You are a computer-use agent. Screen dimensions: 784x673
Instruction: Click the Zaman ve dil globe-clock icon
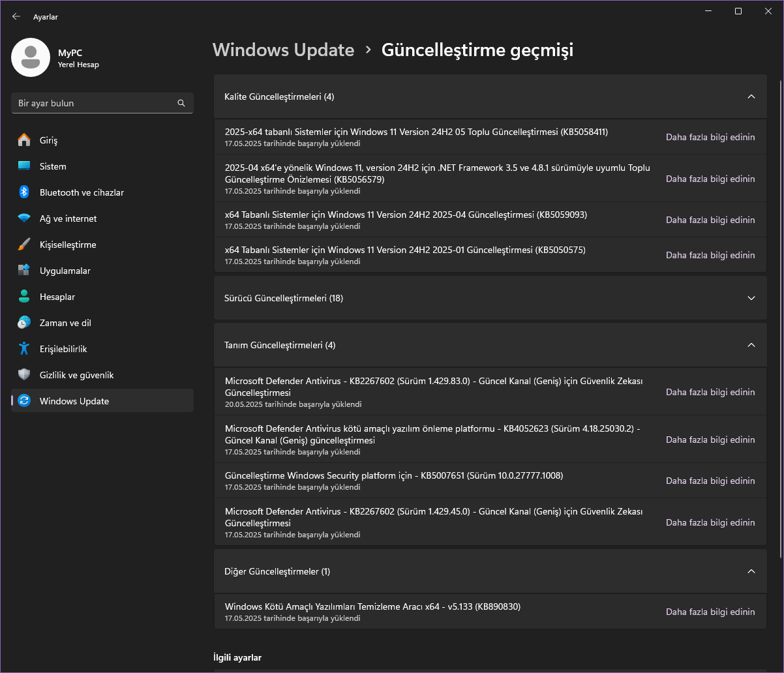point(24,323)
